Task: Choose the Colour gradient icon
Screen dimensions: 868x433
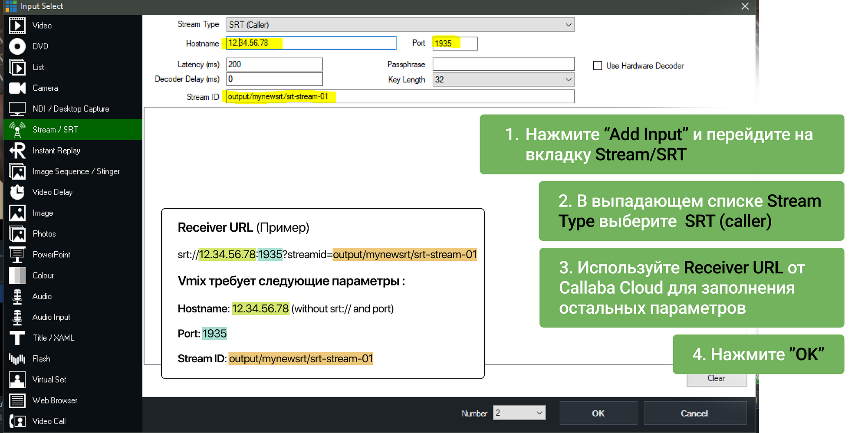Action: (x=17, y=276)
